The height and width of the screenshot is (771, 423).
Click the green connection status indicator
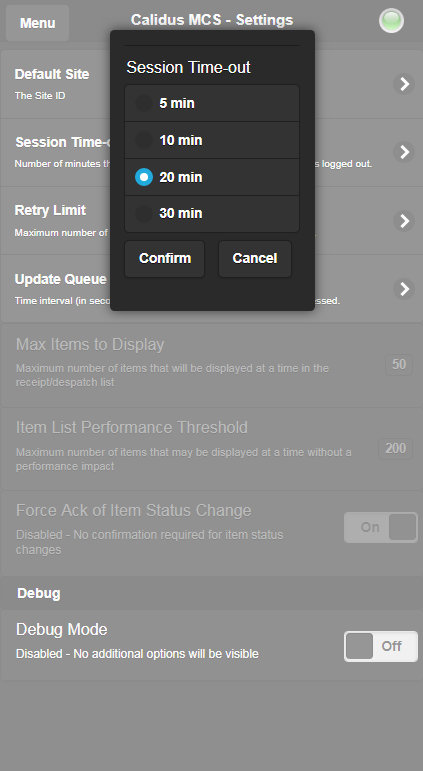(392, 21)
